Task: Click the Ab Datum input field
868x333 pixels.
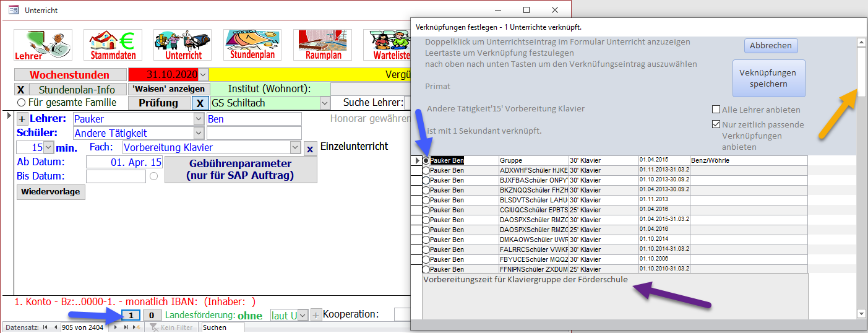Action: click(x=124, y=162)
